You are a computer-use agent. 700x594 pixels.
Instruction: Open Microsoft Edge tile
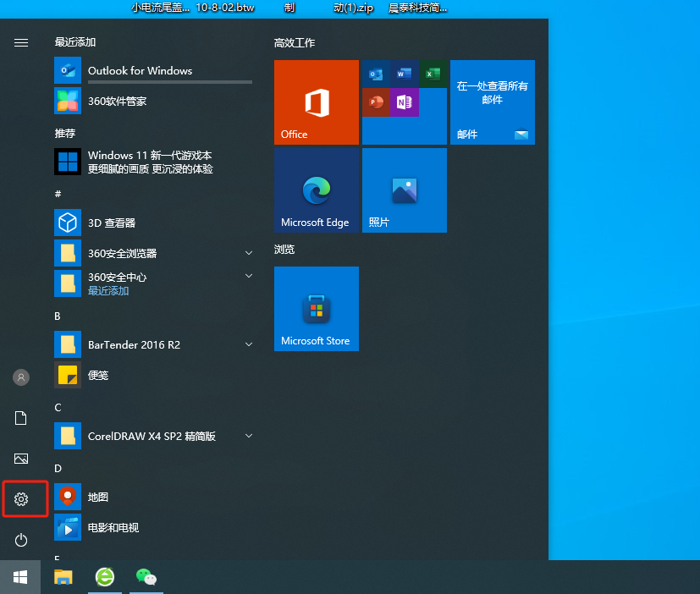316,190
